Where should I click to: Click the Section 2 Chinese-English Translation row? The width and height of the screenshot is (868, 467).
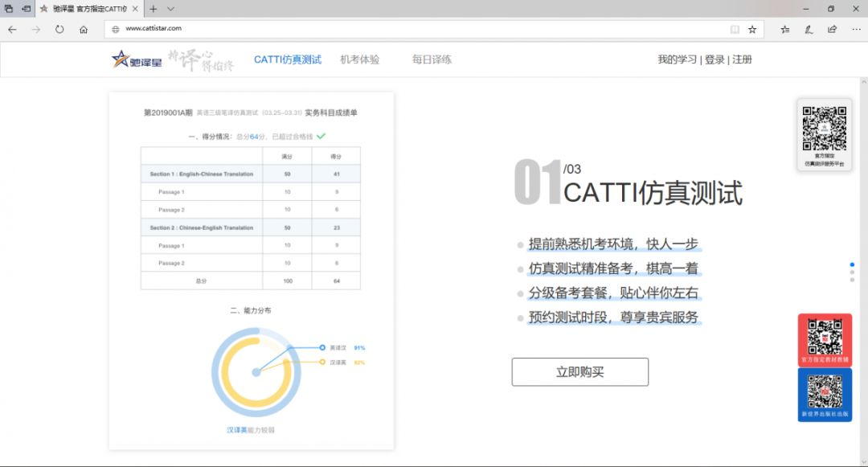pyautogui.click(x=250, y=227)
